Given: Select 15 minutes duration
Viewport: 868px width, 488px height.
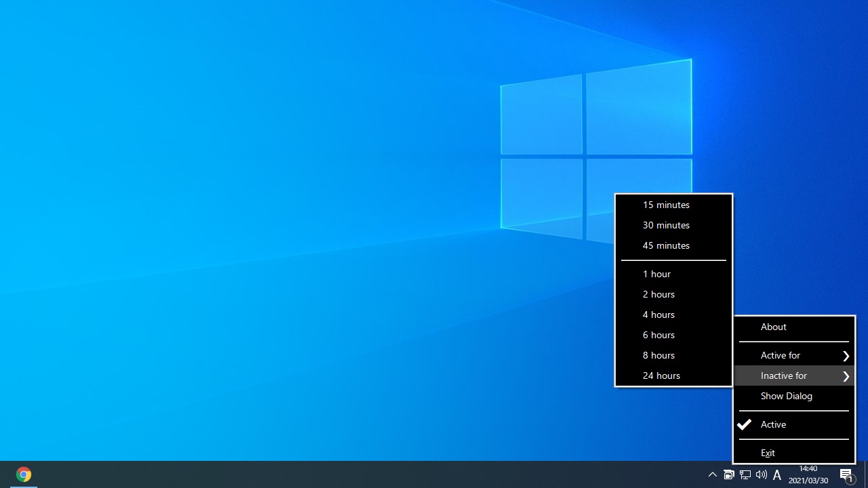Looking at the screenshot, I should pyautogui.click(x=673, y=205).
